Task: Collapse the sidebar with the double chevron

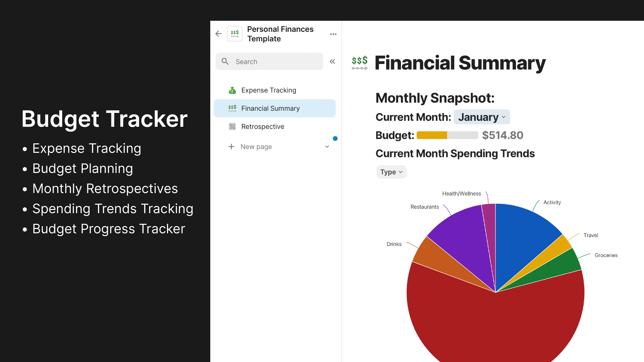Action: (332, 61)
